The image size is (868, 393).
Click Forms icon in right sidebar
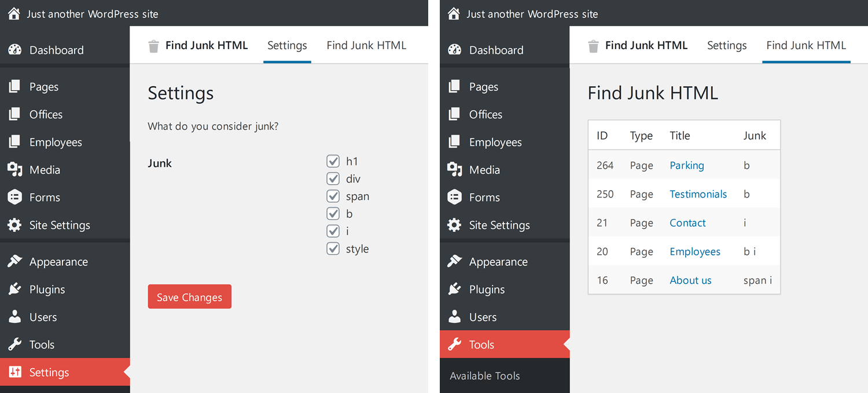[454, 197]
